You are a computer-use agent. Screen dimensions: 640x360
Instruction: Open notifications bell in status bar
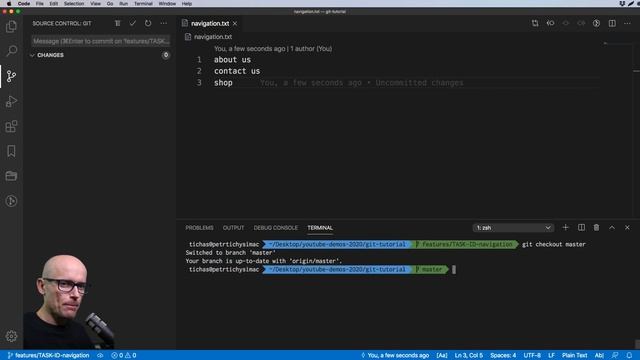629,355
